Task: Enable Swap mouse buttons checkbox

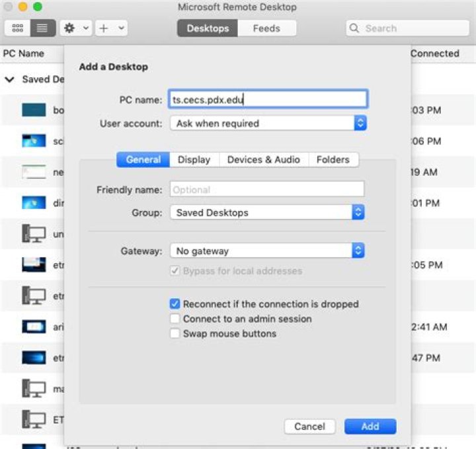Action: [175, 333]
